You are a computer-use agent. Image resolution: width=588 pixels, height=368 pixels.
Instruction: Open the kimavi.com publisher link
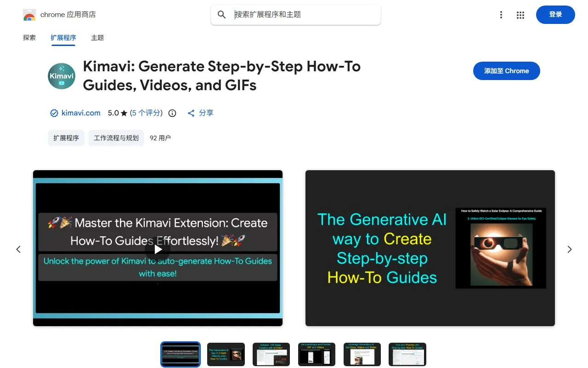coord(80,113)
